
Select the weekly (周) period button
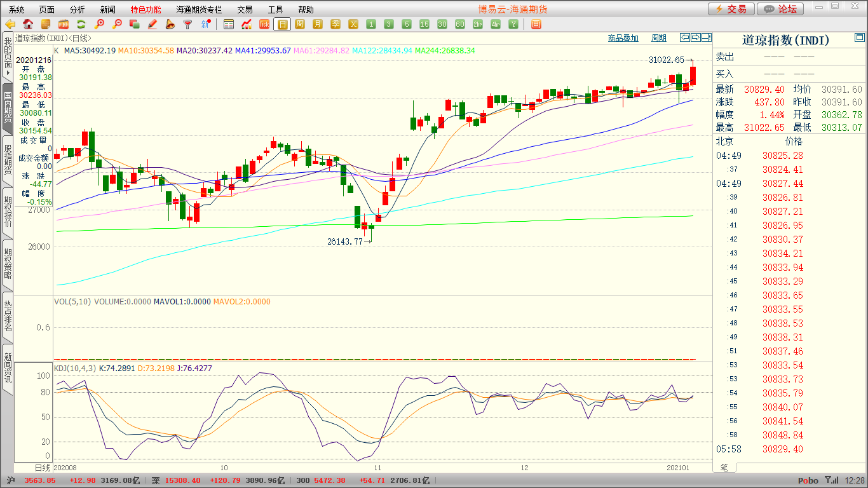[300, 25]
